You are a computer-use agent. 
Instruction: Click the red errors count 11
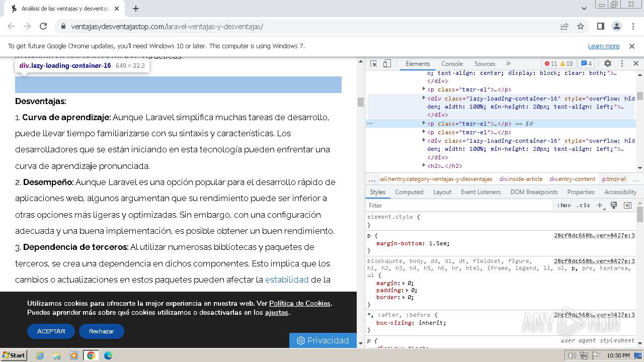[550, 63]
